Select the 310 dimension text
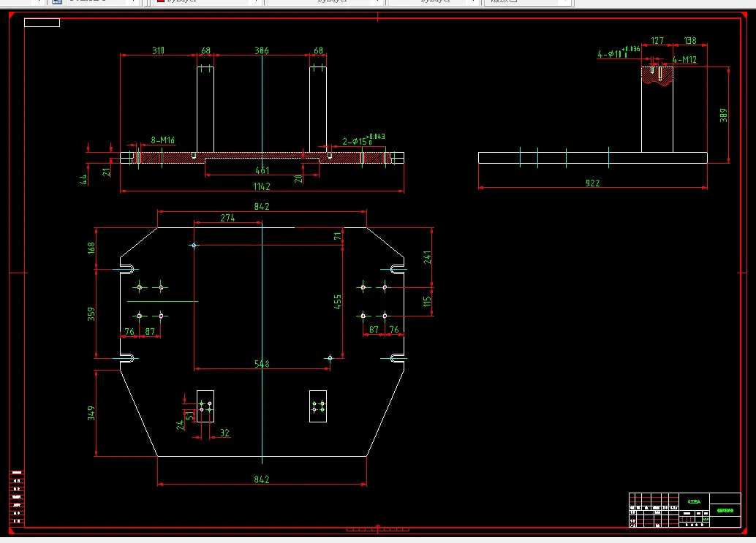 click(158, 50)
